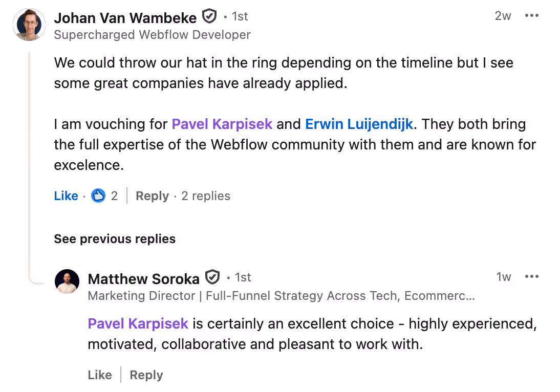Open Pavel Karpisek's profile from Johan's comment
The image size is (560, 392).
222,124
